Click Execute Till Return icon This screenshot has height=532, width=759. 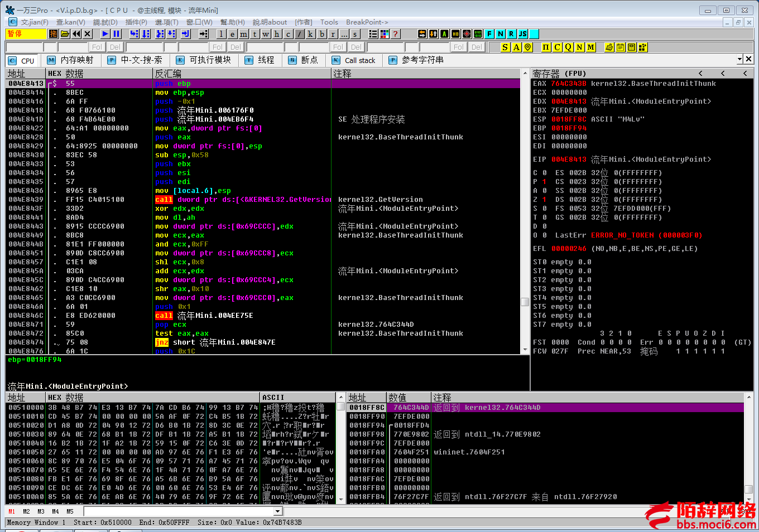click(186, 33)
